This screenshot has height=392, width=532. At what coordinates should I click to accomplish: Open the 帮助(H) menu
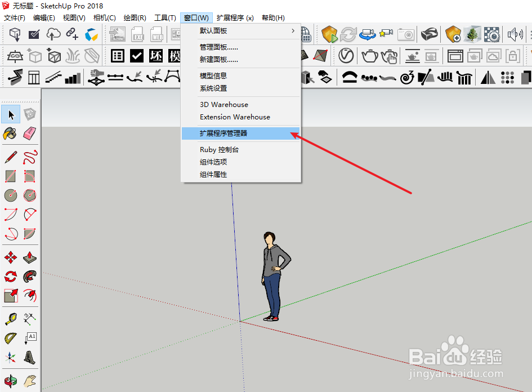pyautogui.click(x=273, y=18)
